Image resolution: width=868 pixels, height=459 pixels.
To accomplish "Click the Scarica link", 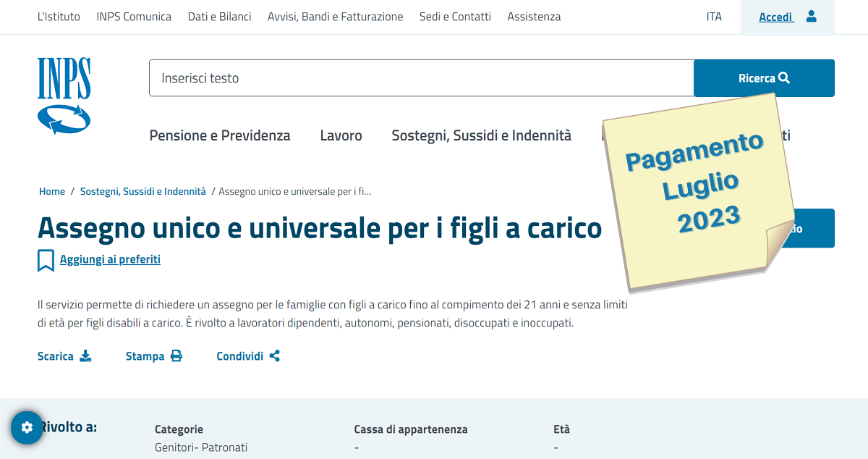I will pyautogui.click(x=56, y=356).
